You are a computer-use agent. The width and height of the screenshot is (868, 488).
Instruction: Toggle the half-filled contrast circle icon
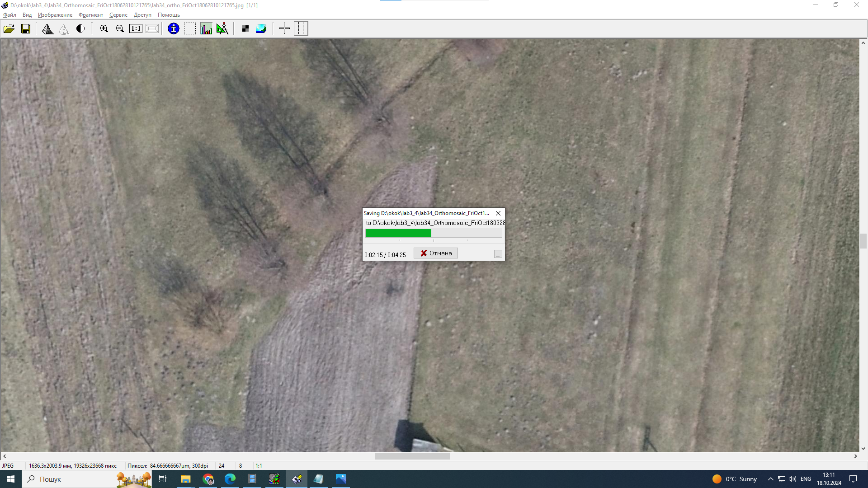[x=80, y=29]
